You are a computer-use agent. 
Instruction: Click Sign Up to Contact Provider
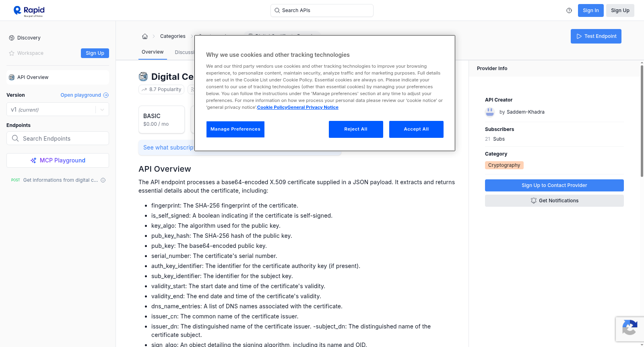click(554, 185)
